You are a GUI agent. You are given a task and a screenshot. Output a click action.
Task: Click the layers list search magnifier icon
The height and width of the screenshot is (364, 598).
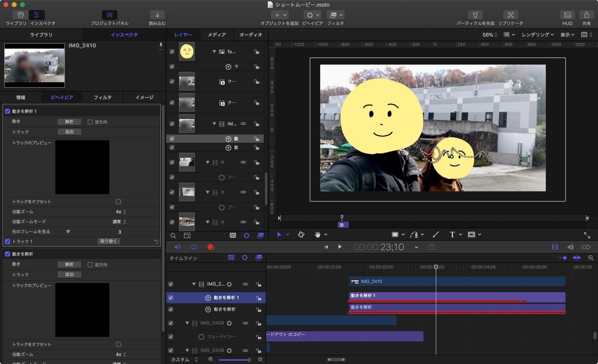[173, 236]
